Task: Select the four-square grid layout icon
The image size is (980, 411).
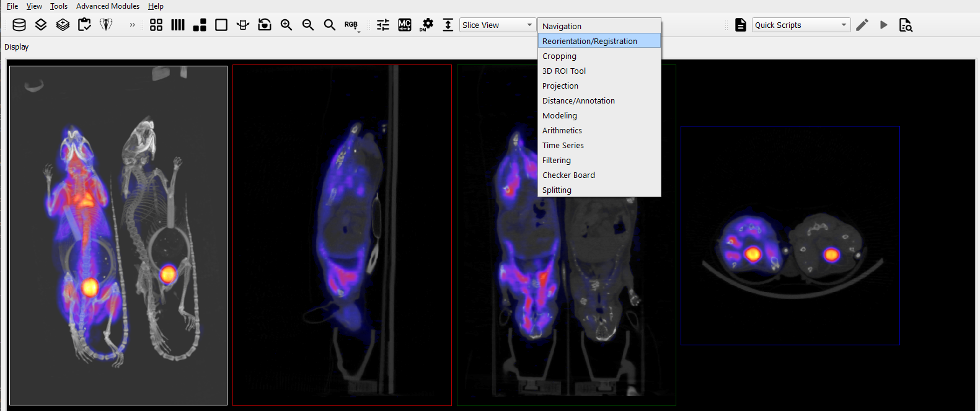Action: (x=156, y=25)
